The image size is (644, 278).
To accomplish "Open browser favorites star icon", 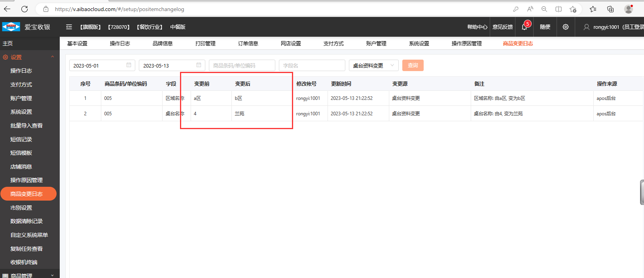I will click(593, 9).
